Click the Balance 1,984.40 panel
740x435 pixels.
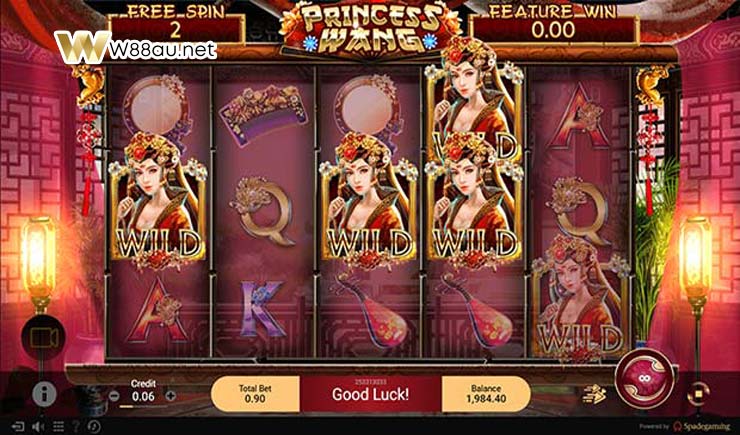click(x=486, y=394)
